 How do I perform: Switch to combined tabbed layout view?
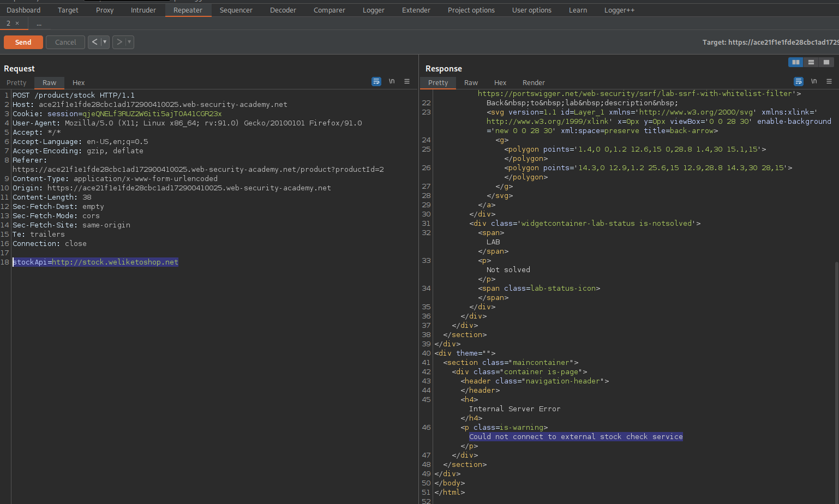(x=826, y=62)
